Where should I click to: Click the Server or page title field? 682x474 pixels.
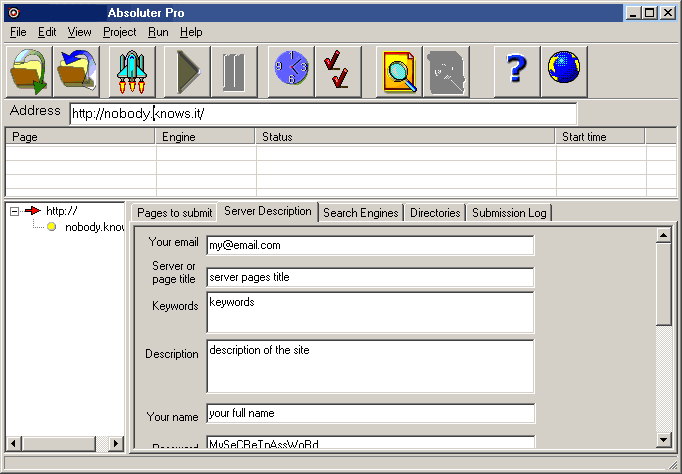tap(370, 277)
